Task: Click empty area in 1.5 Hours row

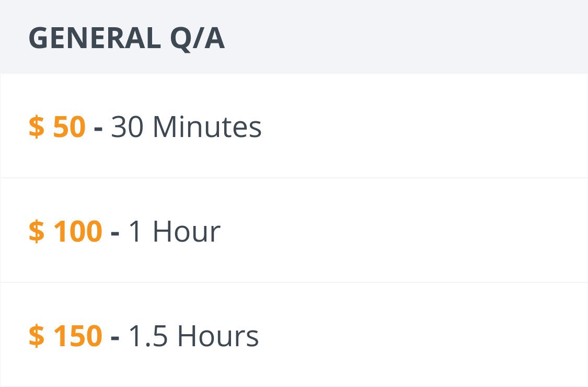Action: pos(424,335)
